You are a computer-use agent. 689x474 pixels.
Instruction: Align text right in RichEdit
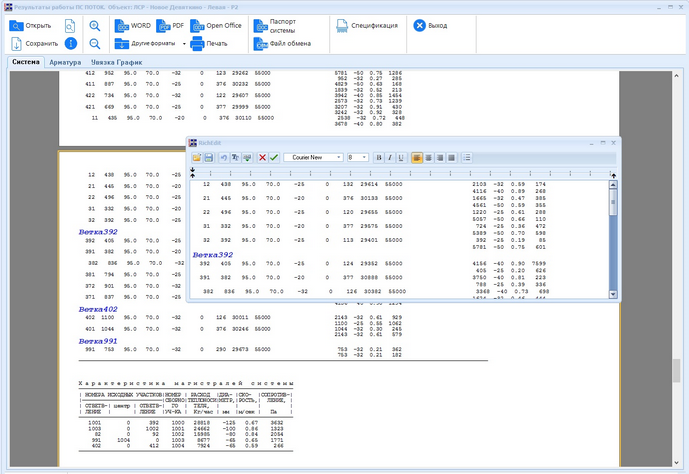coord(440,157)
